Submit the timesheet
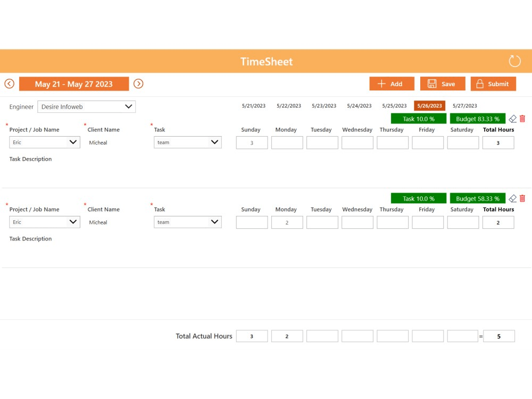 click(493, 84)
